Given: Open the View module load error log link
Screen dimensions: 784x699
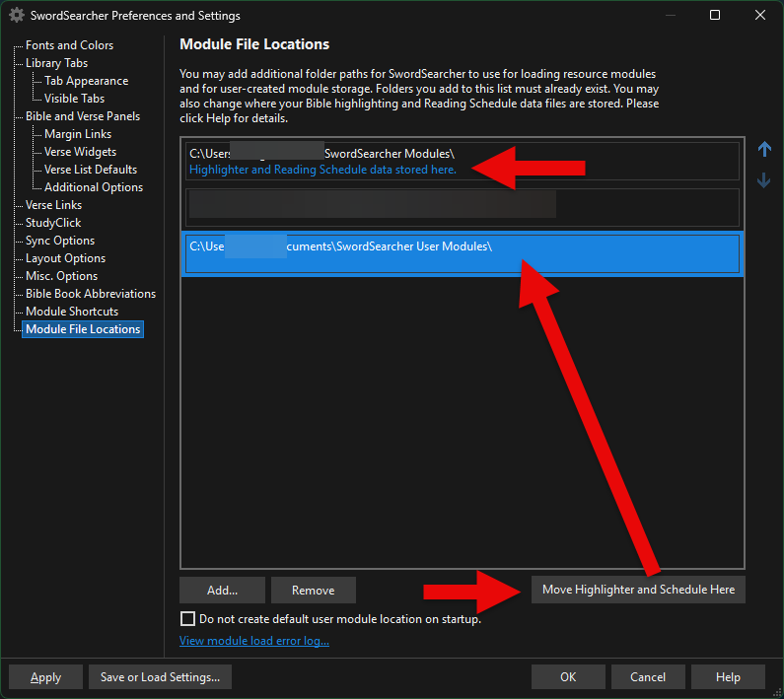Looking at the screenshot, I should (254, 641).
